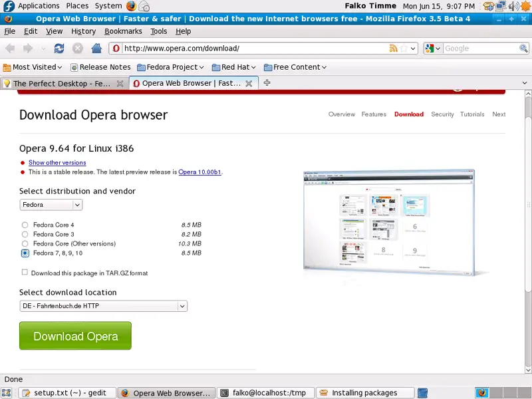532x399 pixels.
Task: Open the History menu
Action: tap(84, 31)
